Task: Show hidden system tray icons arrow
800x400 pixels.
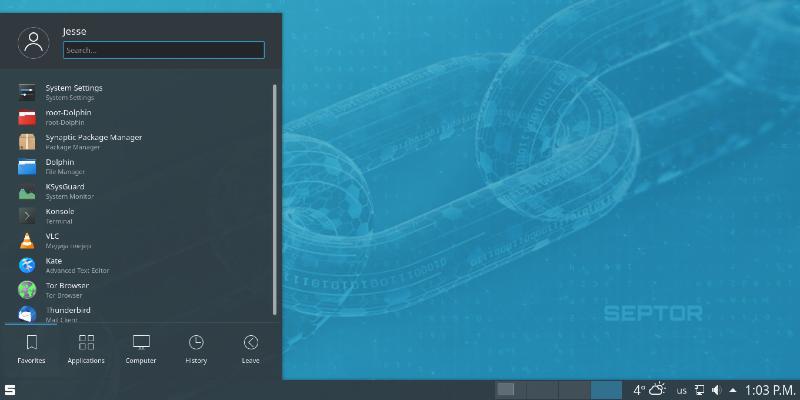Action: pyautogui.click(x=733, y=390)
